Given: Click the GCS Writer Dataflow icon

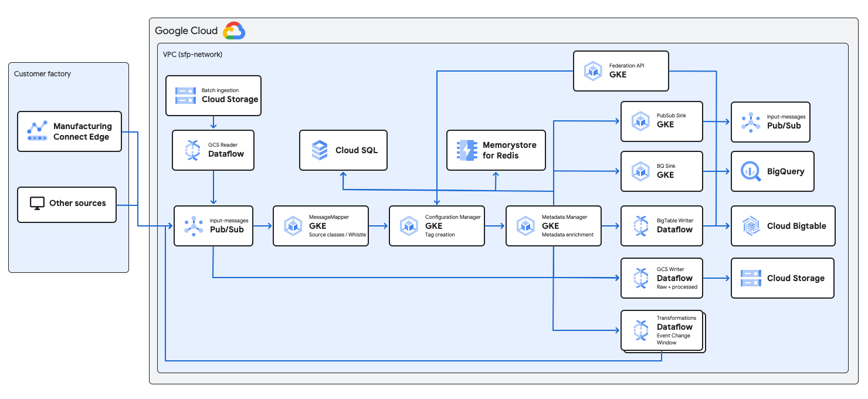Looking at the screenshot, I should [x=640, y=278].
